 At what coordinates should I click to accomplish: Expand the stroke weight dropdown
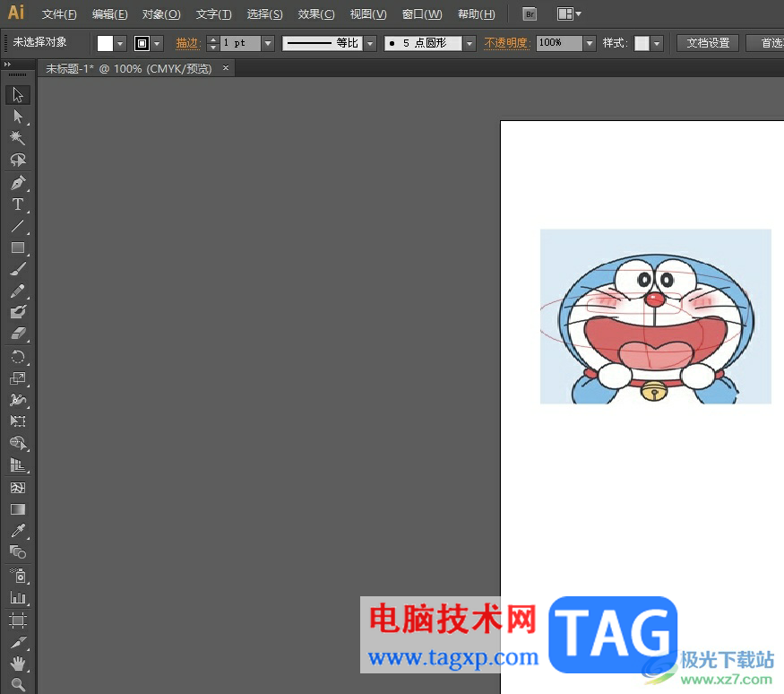click(268, 44)
